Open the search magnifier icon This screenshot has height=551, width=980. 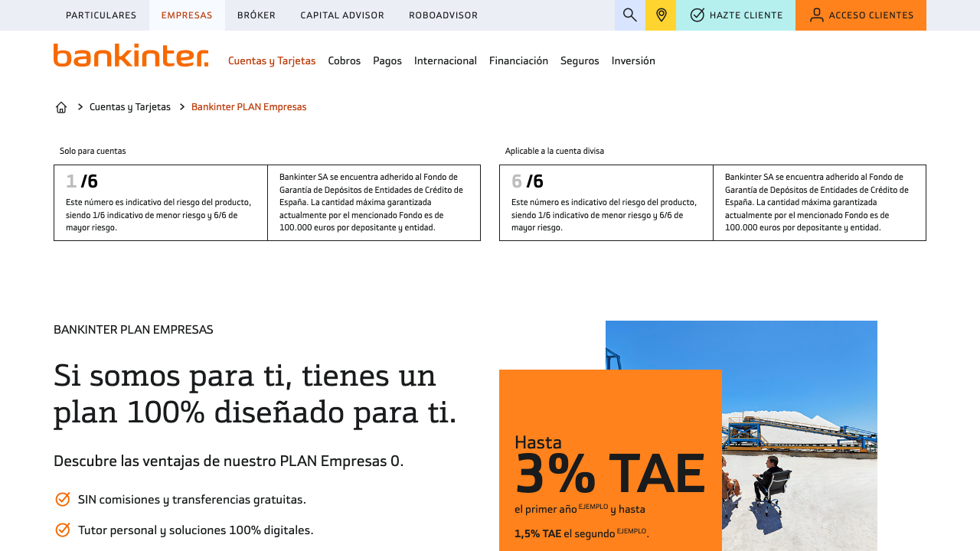(x=630, y=15)
